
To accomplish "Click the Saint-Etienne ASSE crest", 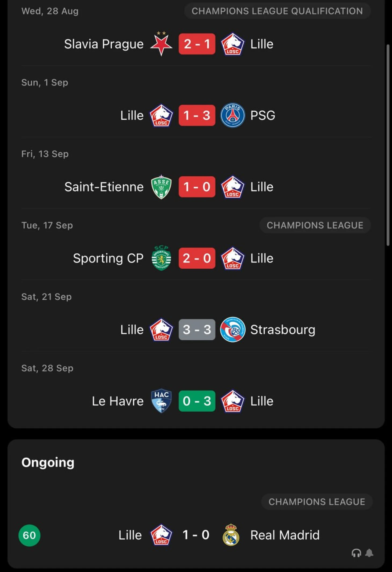I will pyautogui.click(x=161, y=187).
